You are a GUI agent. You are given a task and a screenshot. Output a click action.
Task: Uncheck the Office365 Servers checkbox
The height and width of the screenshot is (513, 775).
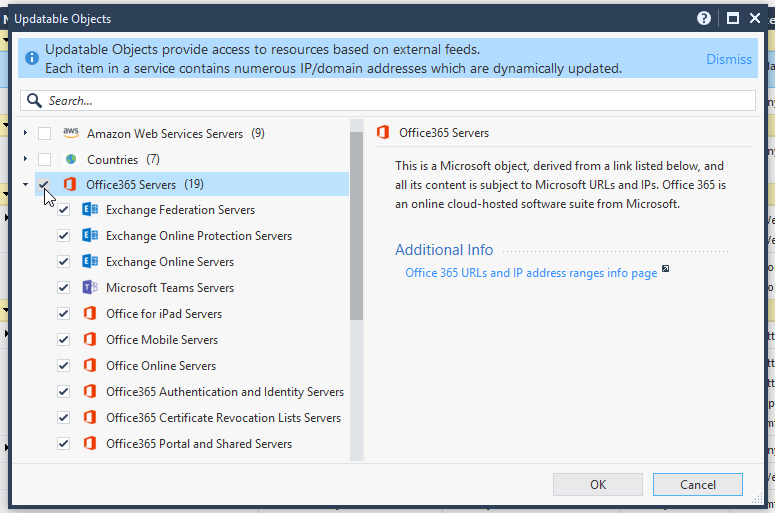pyautogui.click(x=44, y=184)
